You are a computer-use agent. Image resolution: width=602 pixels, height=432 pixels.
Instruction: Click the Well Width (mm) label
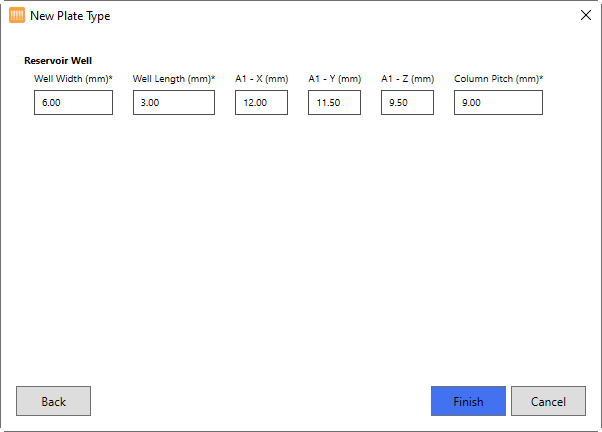pos(73,79)
